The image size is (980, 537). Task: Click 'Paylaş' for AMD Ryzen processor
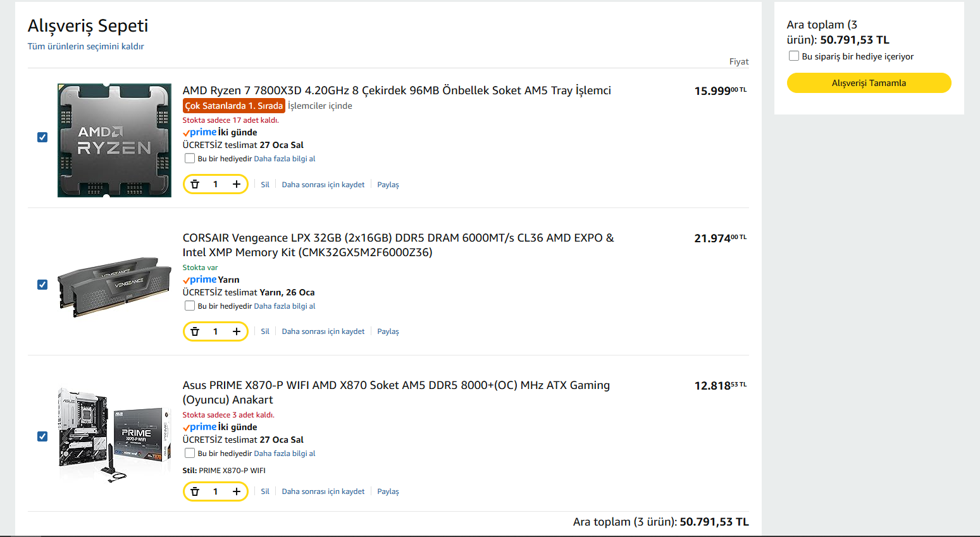click(x=388, y=185)
